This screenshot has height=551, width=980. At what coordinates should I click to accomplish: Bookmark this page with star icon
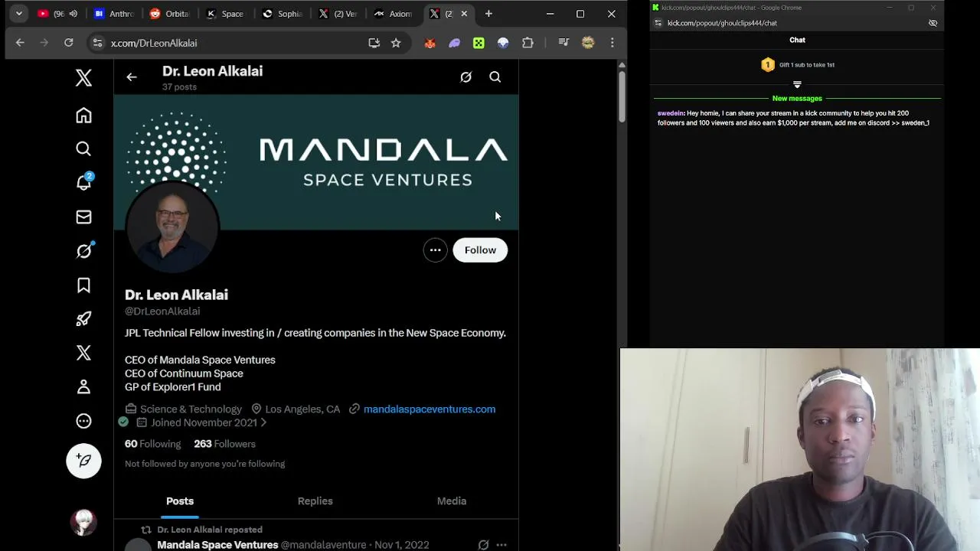click(396, 43)
